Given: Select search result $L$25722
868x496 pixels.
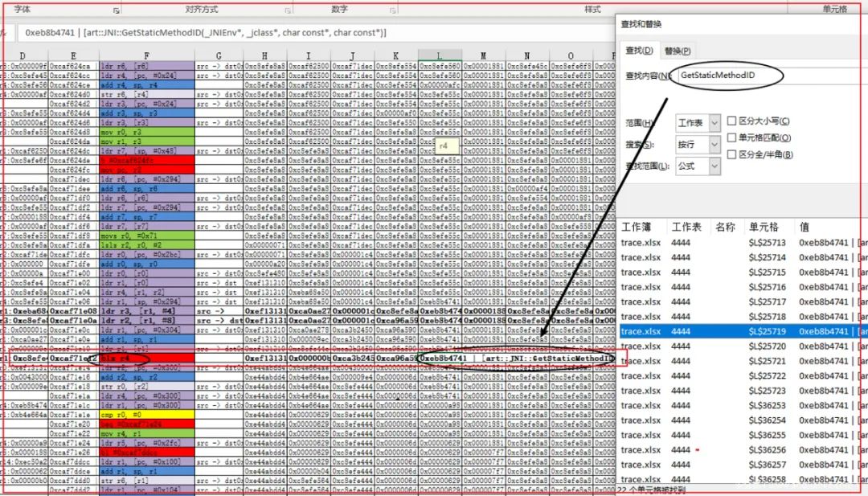Looking at the screenshot, I should tap(743, 375).
